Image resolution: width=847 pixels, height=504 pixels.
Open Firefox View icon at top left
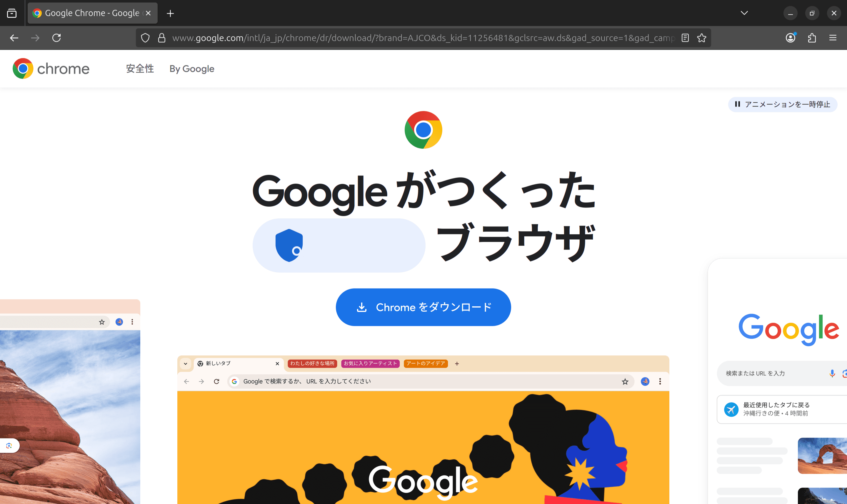click(12, 13)
